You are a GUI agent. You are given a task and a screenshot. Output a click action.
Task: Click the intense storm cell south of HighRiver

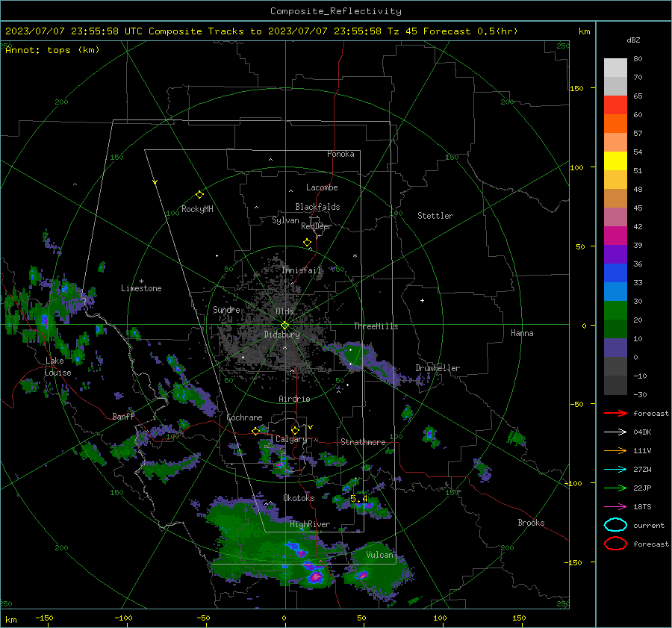point(316,576)
